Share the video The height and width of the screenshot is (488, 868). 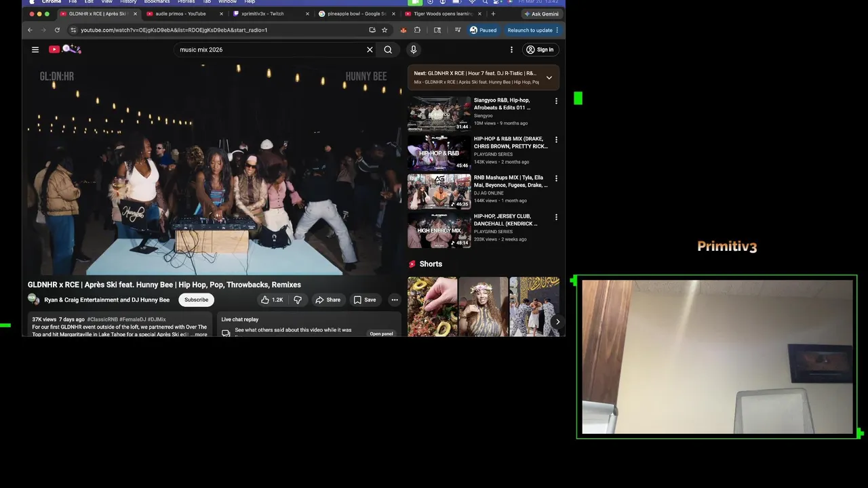coord(328,300)
